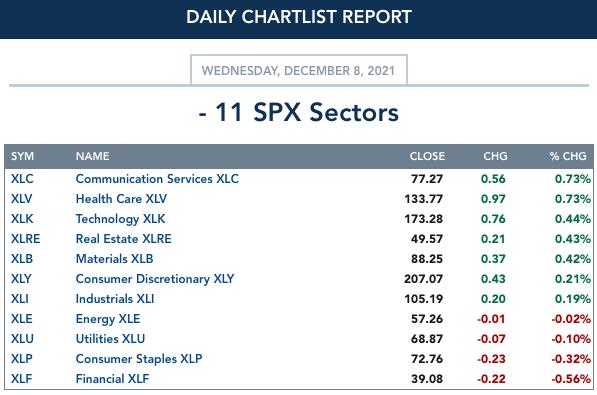Open Communication Services XLC chart
This screenshot has width=597, height=395.
click(157, 179)
